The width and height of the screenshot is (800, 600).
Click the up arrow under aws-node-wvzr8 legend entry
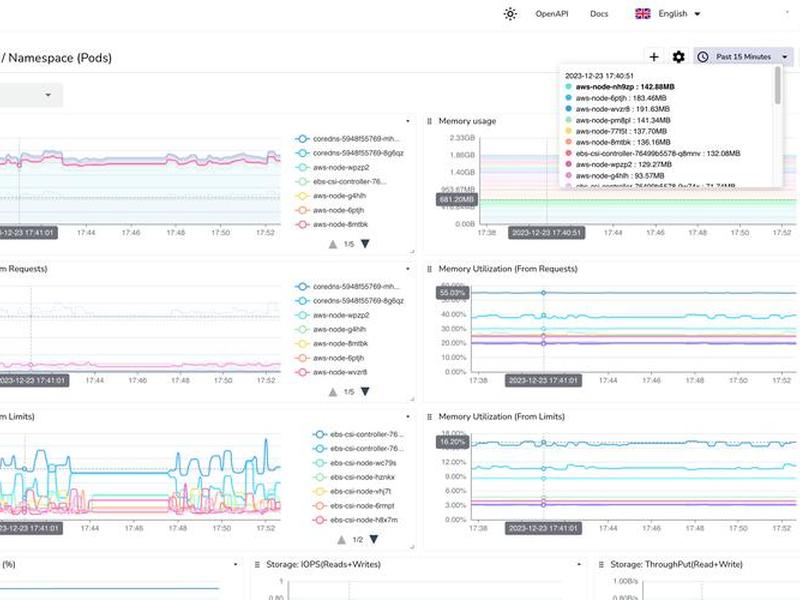[x=333, y=392]
